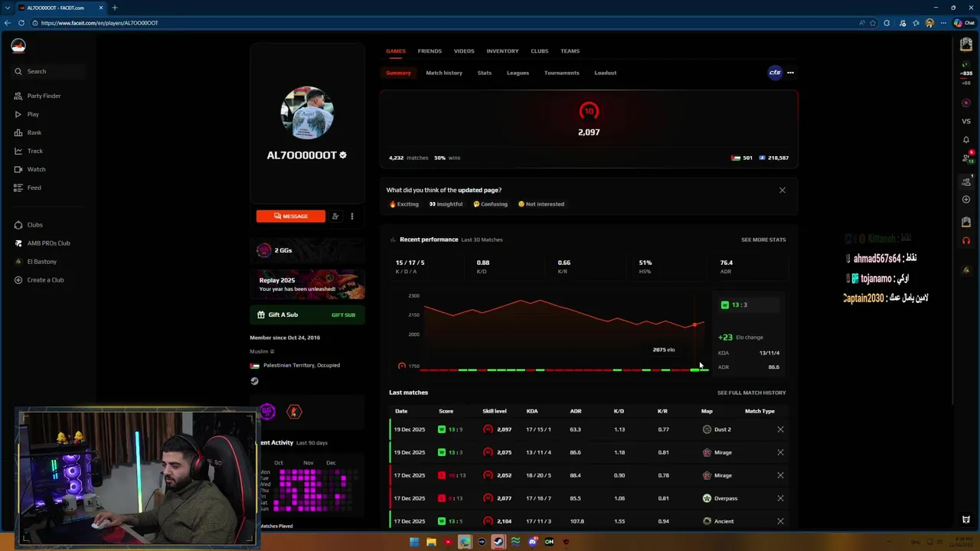Open the Windows Start menu
Screen dimensions: 980x551
point(414,542)
